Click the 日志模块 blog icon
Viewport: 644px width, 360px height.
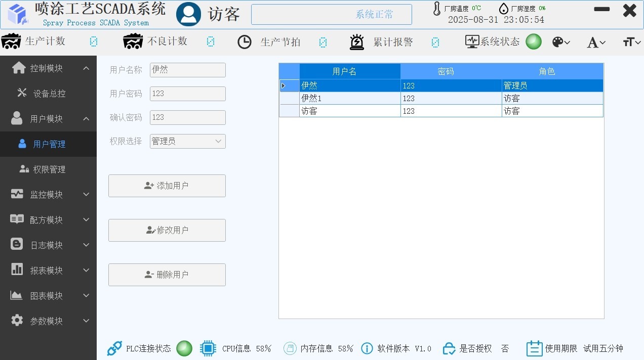coord(17,244)
